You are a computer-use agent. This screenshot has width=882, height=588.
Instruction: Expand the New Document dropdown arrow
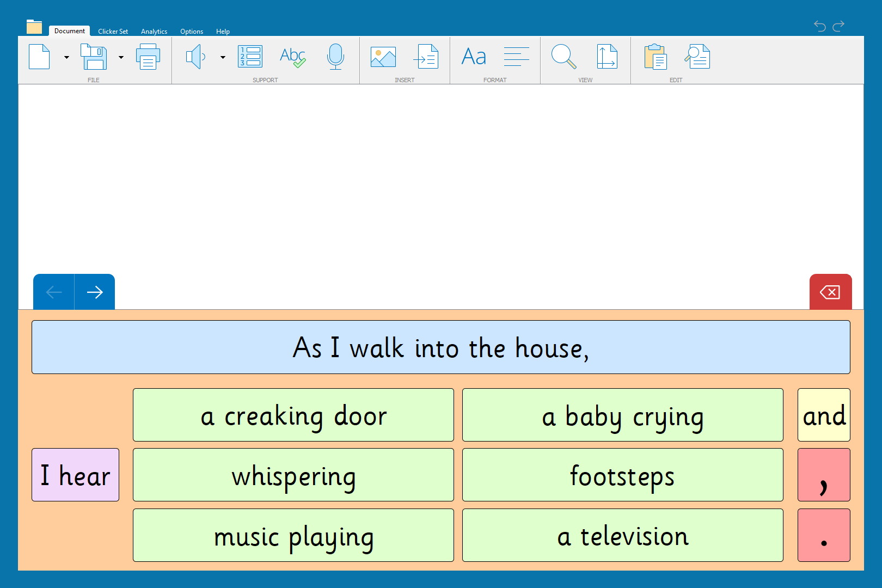pyautogui.click(x=66, y=57)
